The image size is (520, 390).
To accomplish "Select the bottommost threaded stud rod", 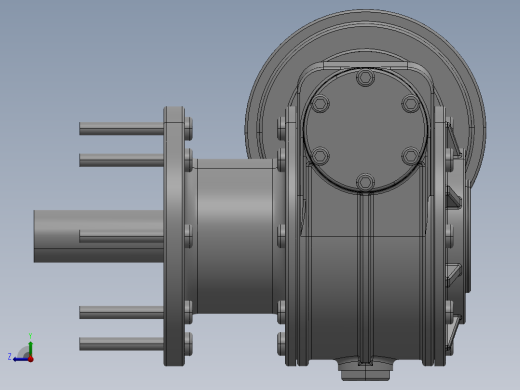I will (121, 344).
